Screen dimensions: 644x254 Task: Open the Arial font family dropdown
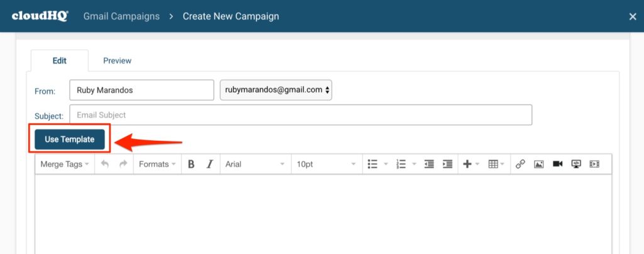pyautogui.click(x=255, y=164)
